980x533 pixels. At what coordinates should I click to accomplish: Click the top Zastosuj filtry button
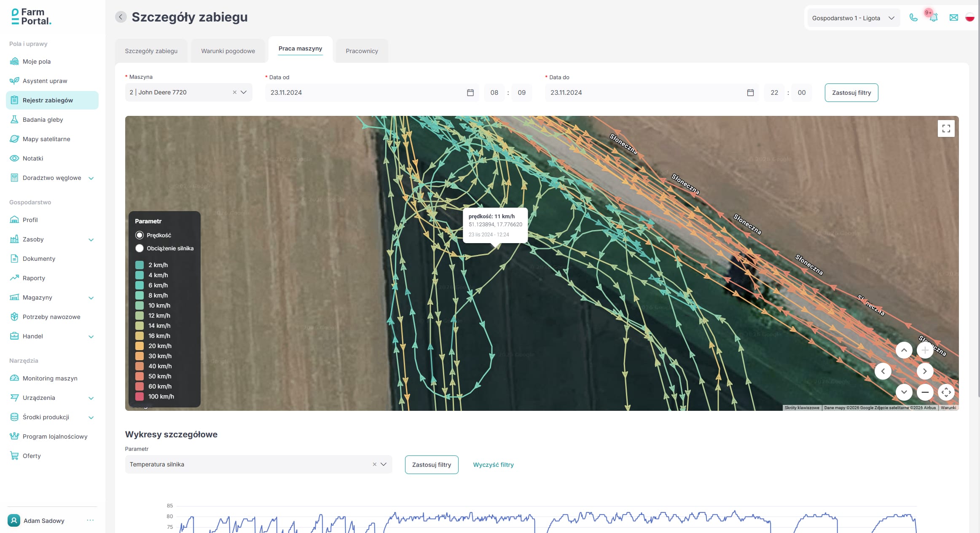851,93
